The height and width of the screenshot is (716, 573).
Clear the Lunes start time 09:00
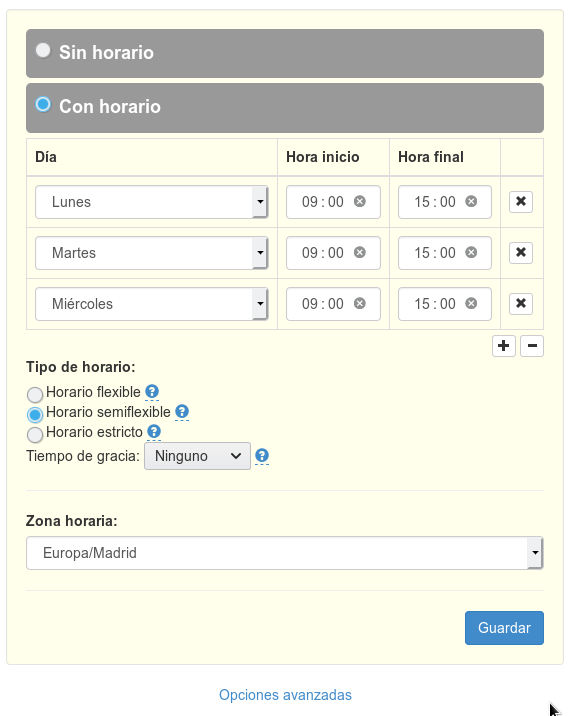coord(360,201)
